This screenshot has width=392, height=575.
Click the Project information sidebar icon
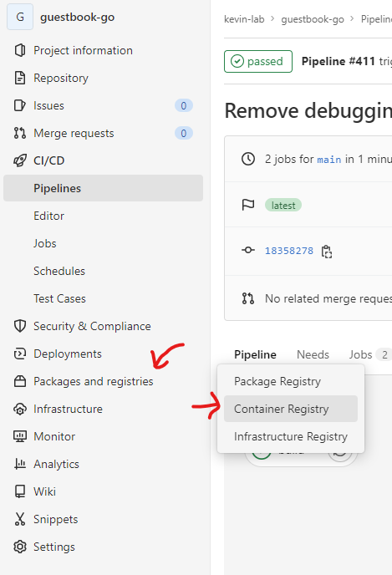(x=20, y=50)
